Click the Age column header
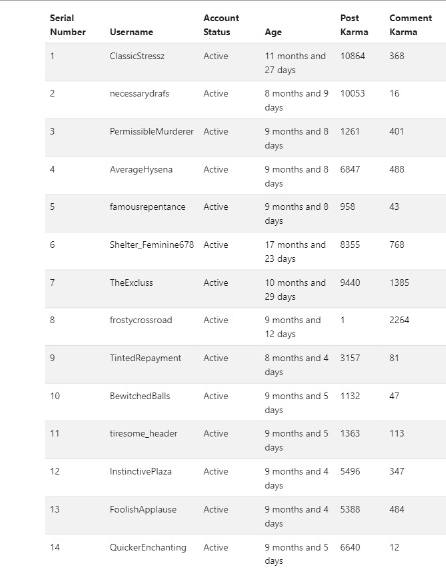Viewport: 446px width, 570px height. (273, 32)
